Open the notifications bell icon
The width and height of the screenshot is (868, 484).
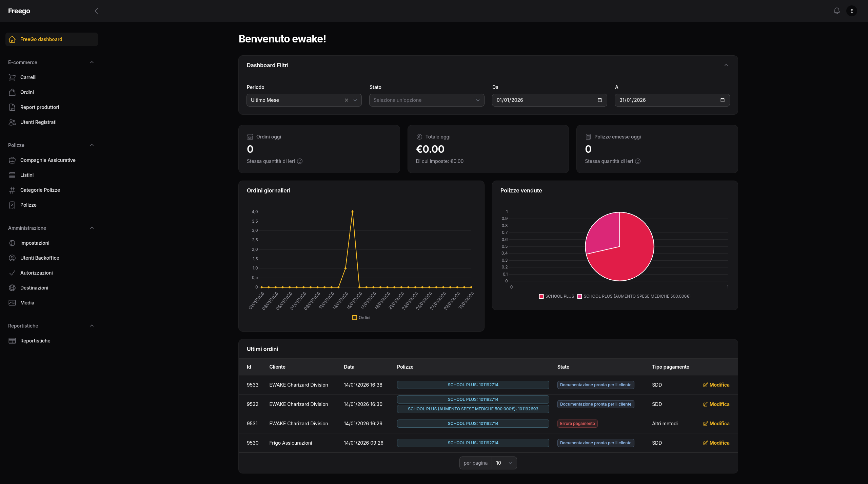[x=836, y=11]
